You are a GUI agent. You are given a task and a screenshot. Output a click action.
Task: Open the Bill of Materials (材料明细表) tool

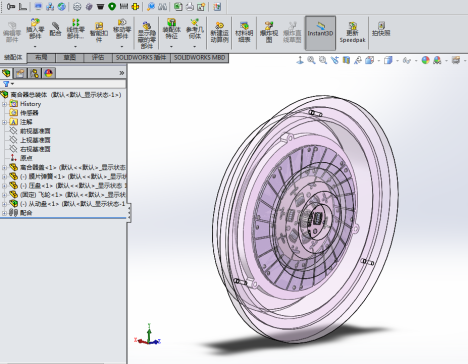[244, 32]
